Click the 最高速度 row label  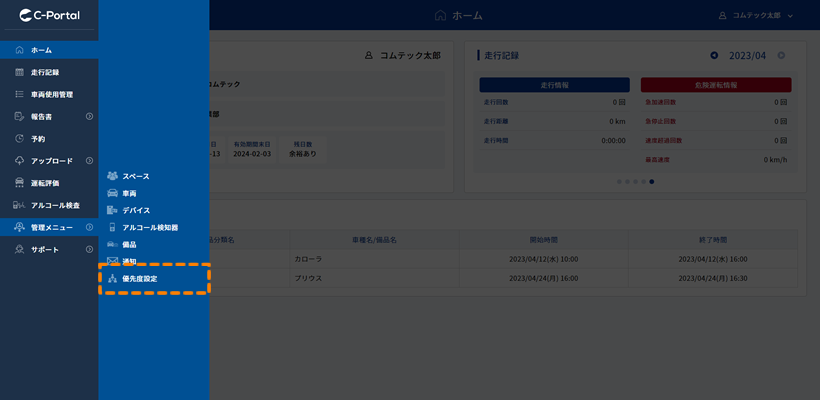point(657,159)
